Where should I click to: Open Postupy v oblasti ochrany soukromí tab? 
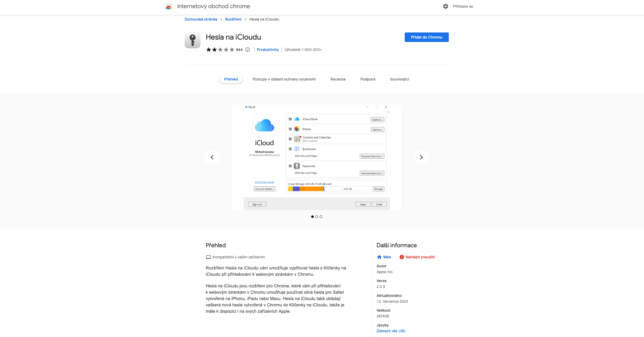pos(284,79)
